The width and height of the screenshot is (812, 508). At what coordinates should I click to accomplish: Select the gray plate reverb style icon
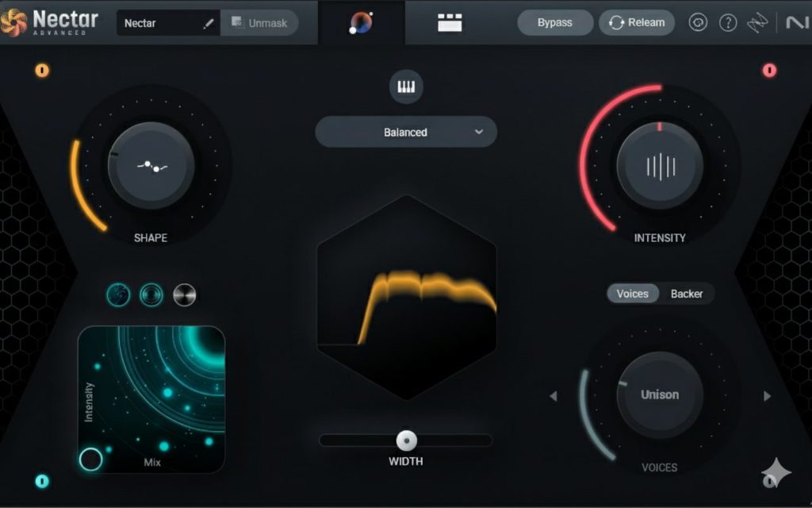(185, 295)
